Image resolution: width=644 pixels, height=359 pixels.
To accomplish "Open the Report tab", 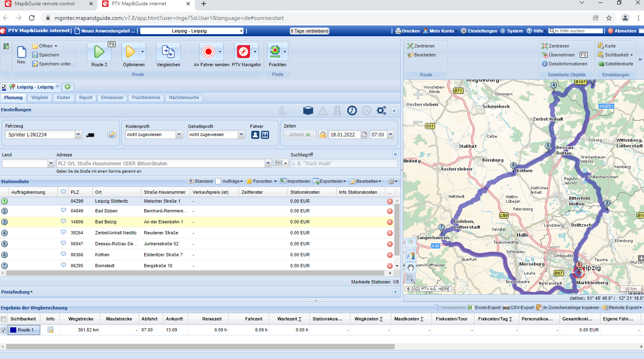I will 85,97.
